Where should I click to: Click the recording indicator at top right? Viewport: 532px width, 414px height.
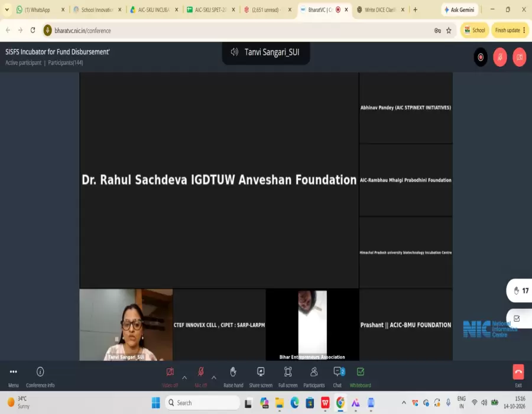[481, 57]
